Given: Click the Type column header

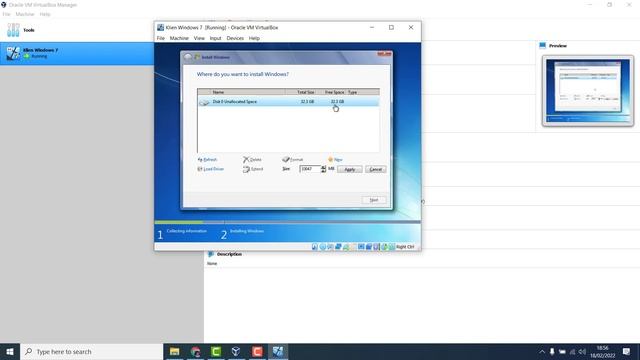Looking at the screenshot, I should 362,92.
